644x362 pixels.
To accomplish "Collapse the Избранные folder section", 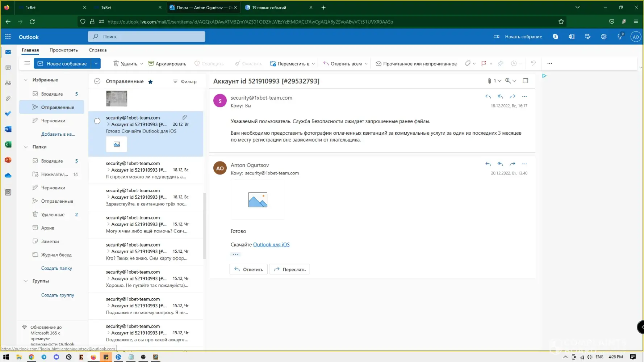I will [x=26, y=80].
